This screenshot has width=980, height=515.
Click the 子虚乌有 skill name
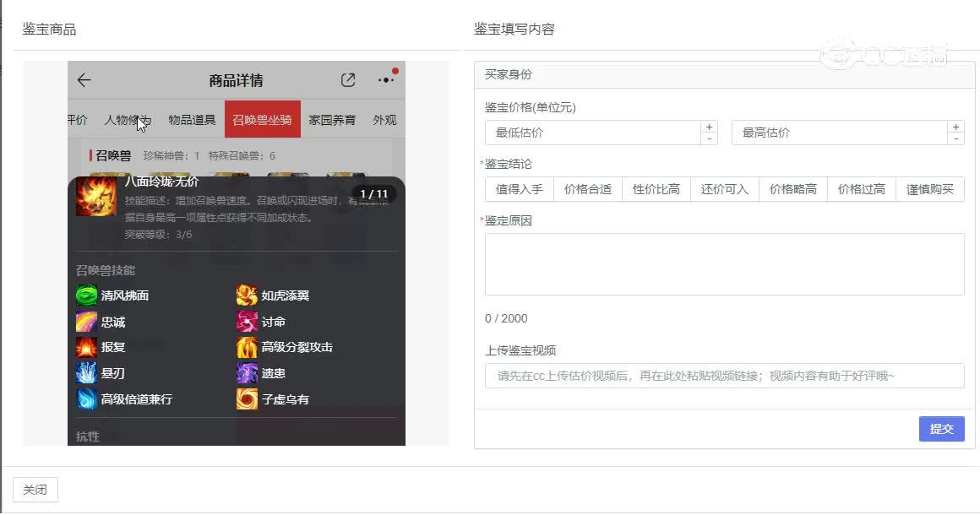[285, 398]
